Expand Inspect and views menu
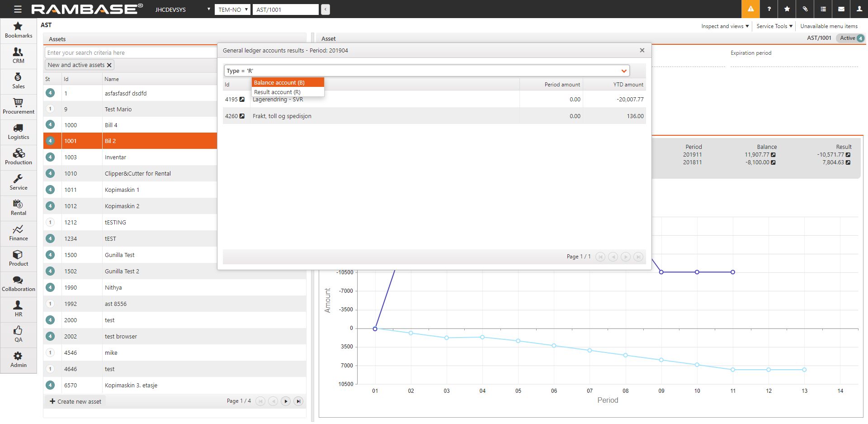868x424 pixels. coord(725,26)
